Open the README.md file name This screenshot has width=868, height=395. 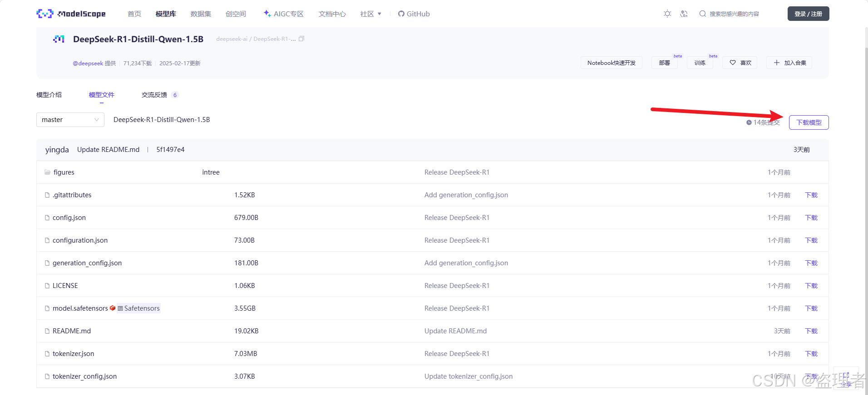72,331
